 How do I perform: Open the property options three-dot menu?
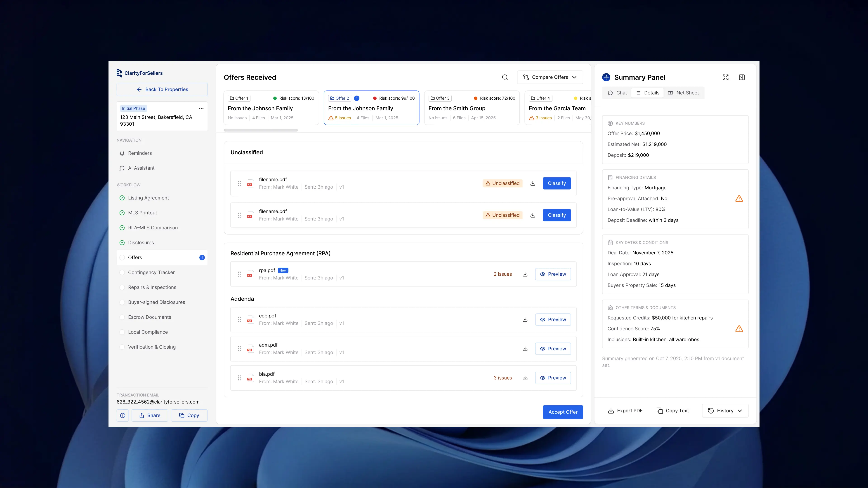(201, 108)
